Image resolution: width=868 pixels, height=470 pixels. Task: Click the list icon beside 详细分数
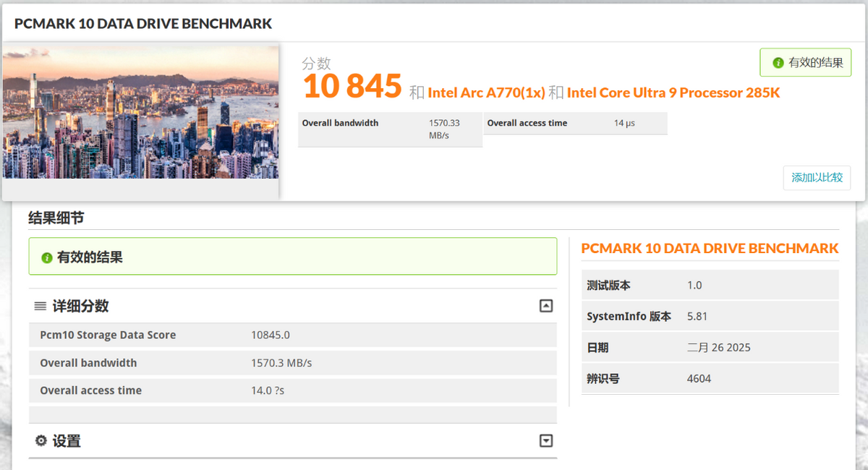point(41,307)
